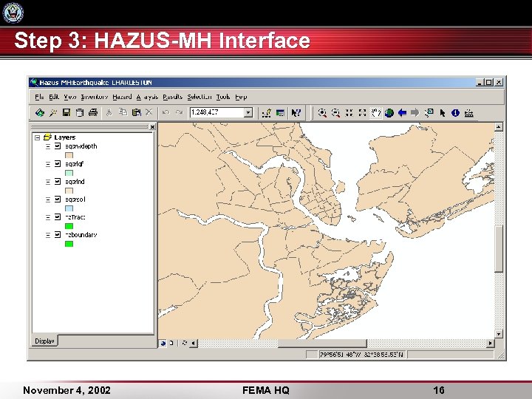The width and height of the screenshot is (532, 399).
Task: Click the Cut scissors icon
Action: pos(109,112)
